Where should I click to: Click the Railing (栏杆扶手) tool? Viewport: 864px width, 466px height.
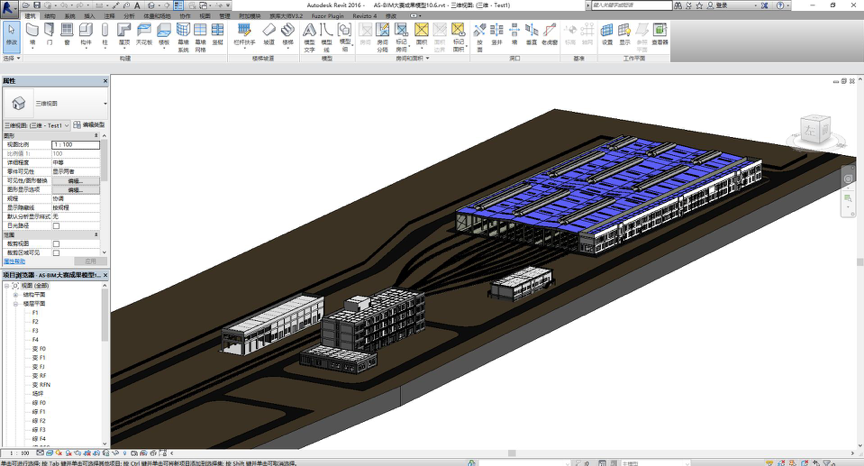pyautogui.click(x=244, y=35)
